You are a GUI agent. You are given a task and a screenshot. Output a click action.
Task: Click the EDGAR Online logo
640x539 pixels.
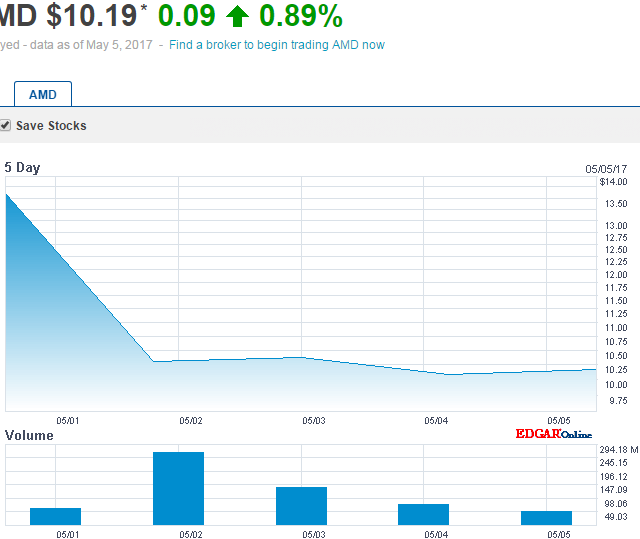coord(553,434)
